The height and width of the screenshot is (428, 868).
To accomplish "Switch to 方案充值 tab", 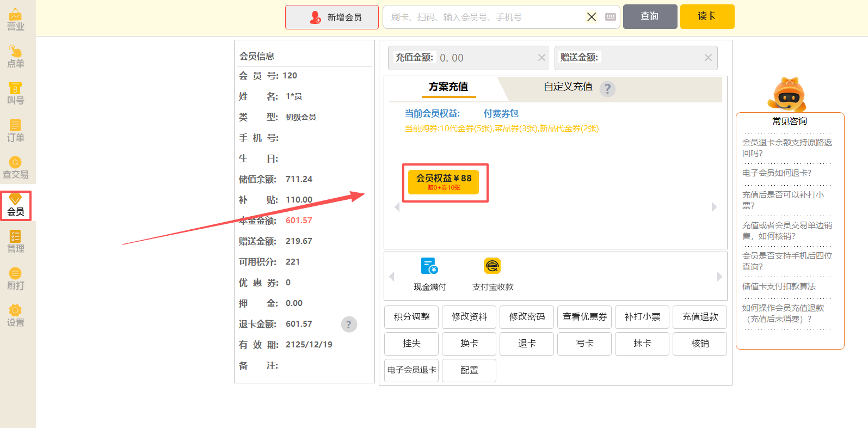I will point(448,87).
